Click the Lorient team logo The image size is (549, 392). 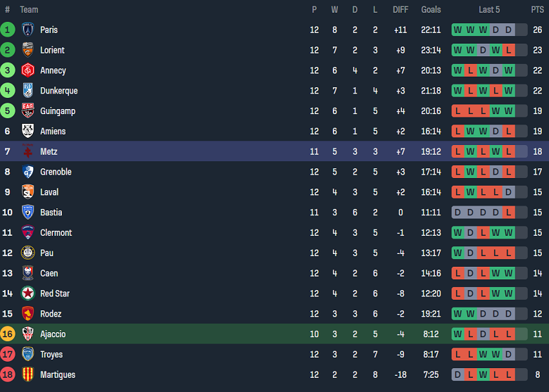(x=28, y=50)
